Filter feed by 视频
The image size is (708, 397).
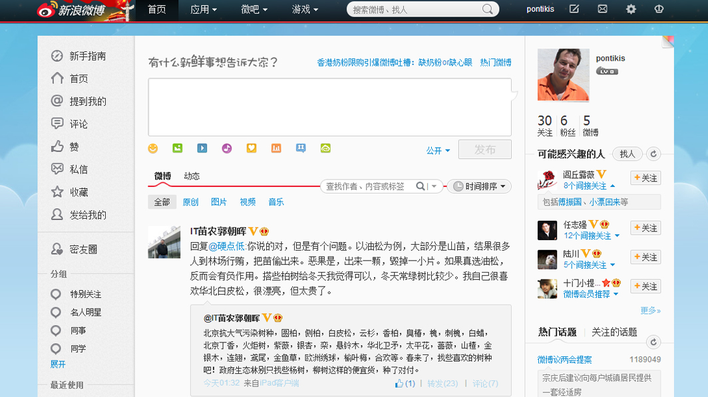(x=247, y=202)
